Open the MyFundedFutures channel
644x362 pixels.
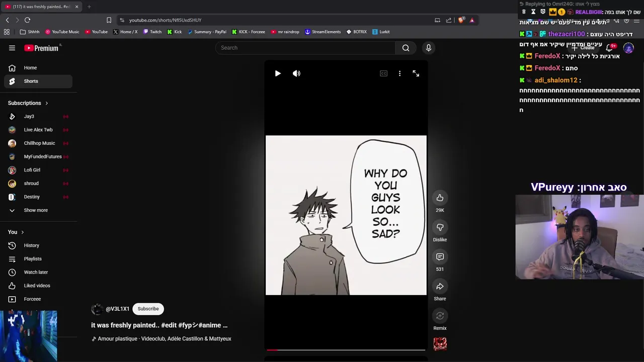point(38,156)
